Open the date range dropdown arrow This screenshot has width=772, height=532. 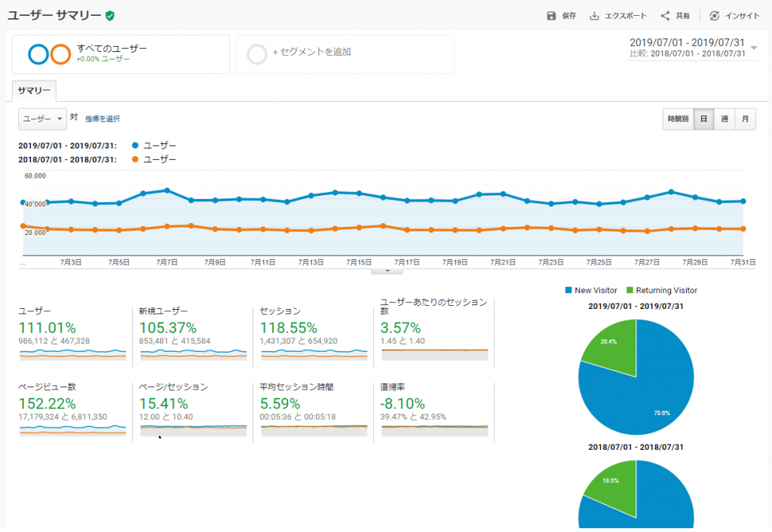pyautogui.click(x=754, y=47)
